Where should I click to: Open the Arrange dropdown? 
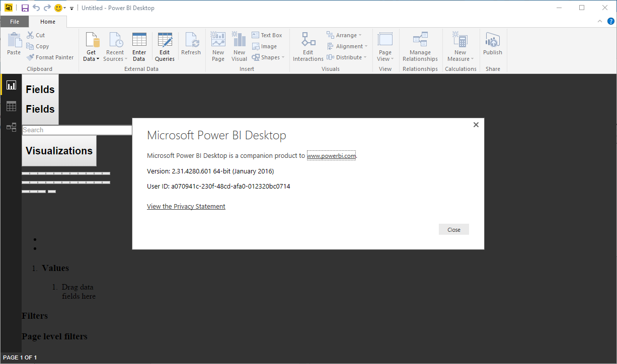tap(344, 35)
